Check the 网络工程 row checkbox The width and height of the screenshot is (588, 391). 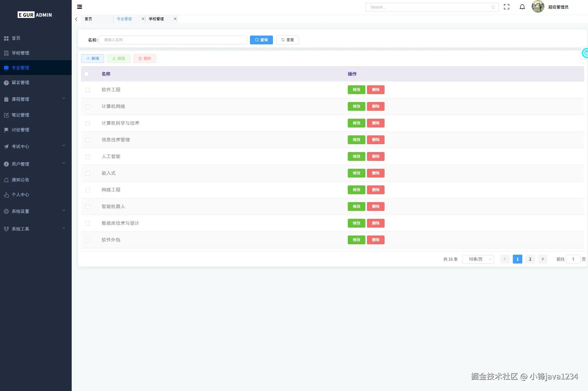click(x=88, y=190)
